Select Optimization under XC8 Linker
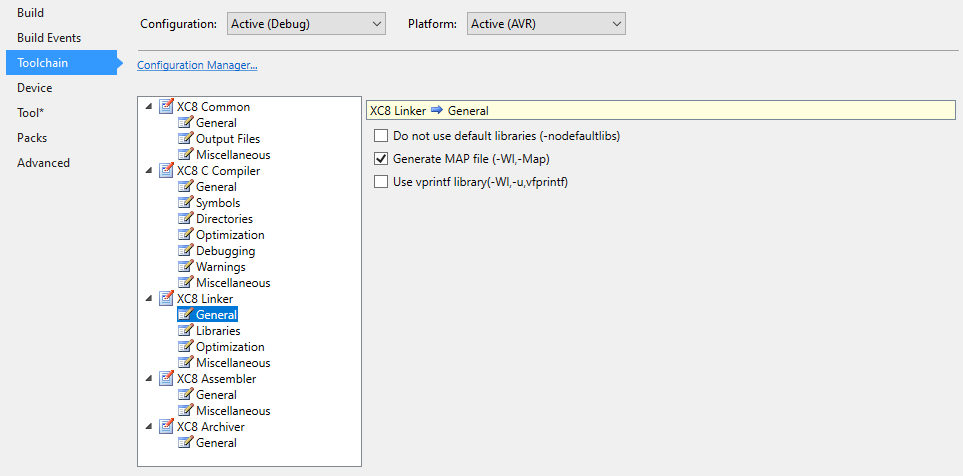 pos(230,347)
